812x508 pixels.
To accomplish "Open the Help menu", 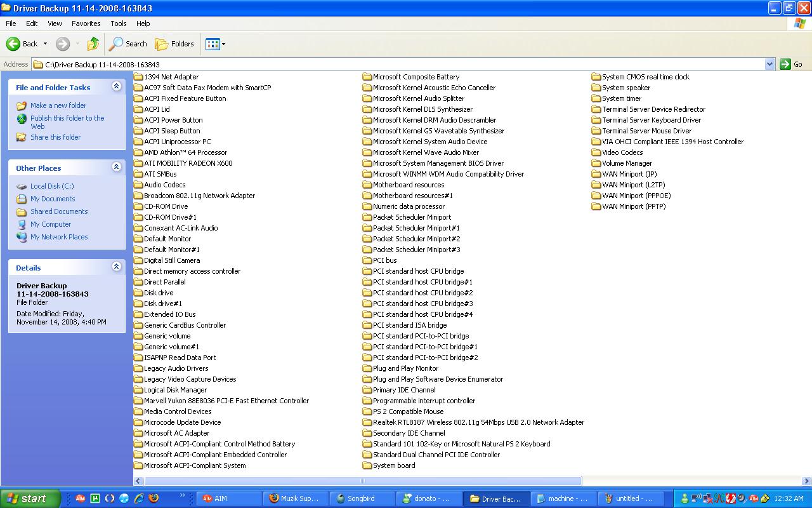I will pyautogui.click(x=143, y=23).
